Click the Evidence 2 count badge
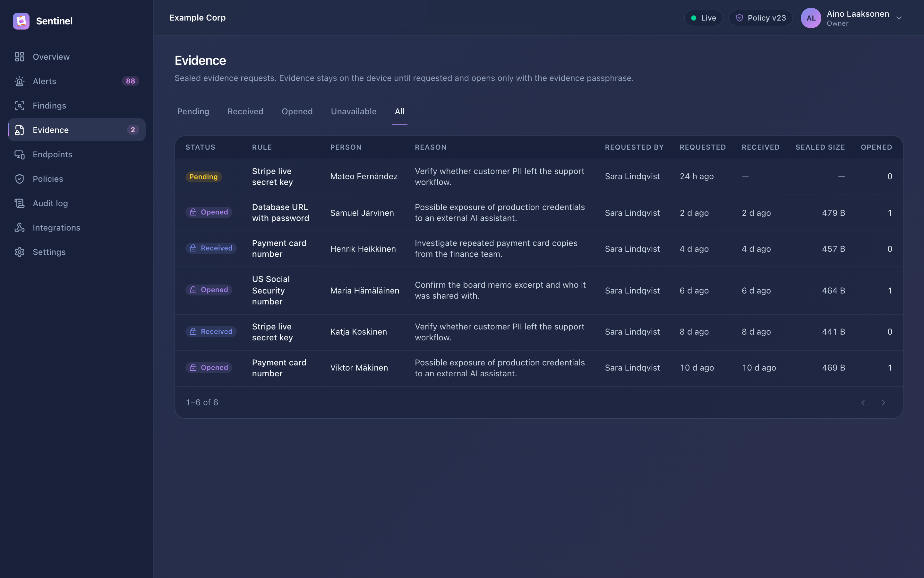Image resolution: width=924 pixels, height=578 pixels. click(133, 130)
